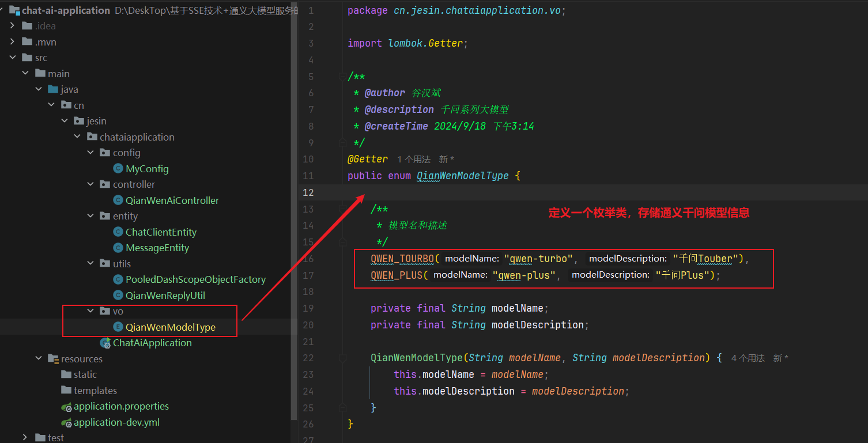Click the chataiapplication package icon
868x443 pixels.
click(x=92, y=137)
